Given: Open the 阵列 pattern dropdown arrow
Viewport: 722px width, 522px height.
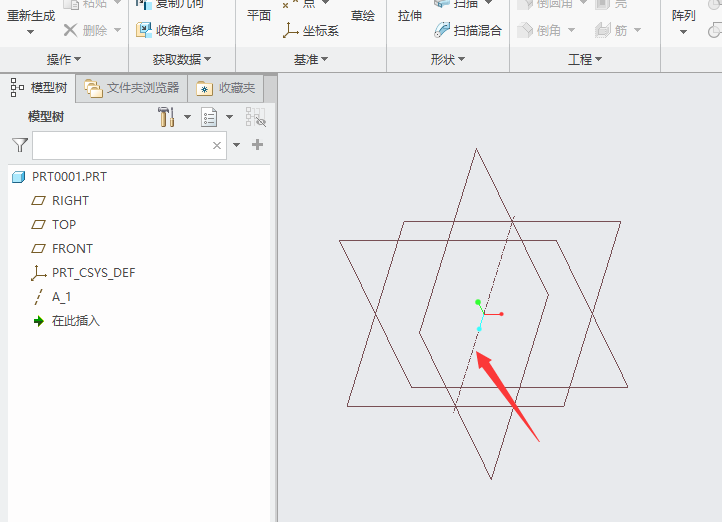Looking at the screenshot, I should 683,32.
